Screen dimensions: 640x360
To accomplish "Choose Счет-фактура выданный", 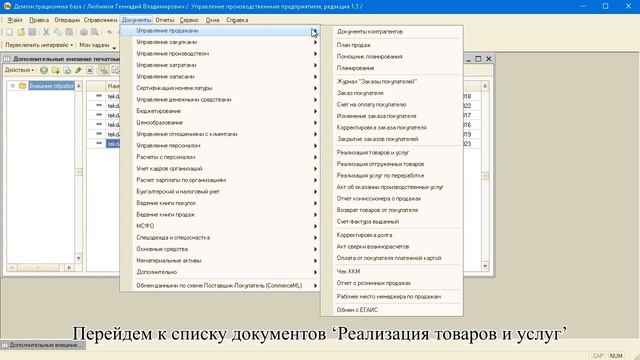I will click(x=368, y=221).
